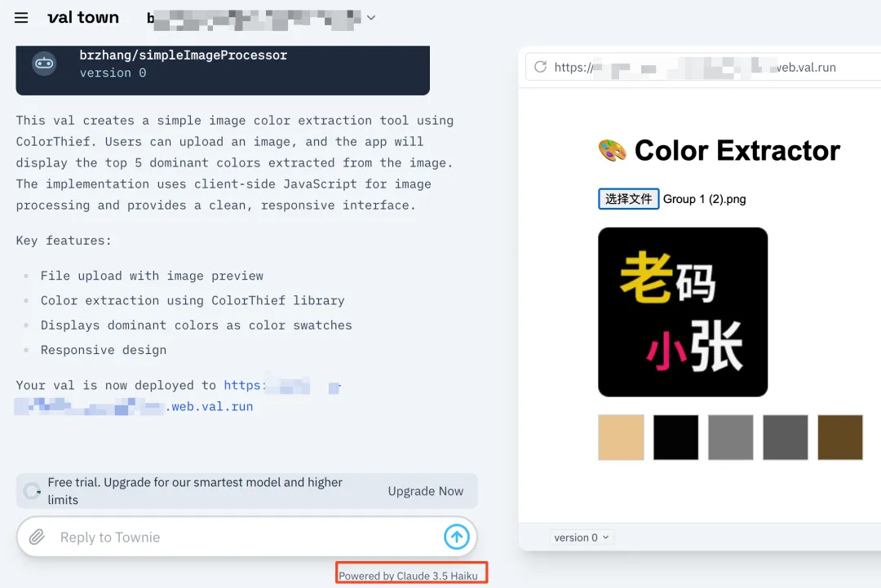Send message with the up-arrow button
The image size is (881, 588).
click(x=456, y=537)
